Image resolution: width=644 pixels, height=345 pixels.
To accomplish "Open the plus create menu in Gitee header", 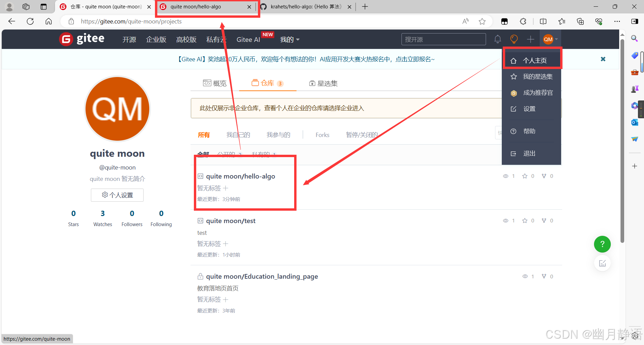I will coord(530,40).
